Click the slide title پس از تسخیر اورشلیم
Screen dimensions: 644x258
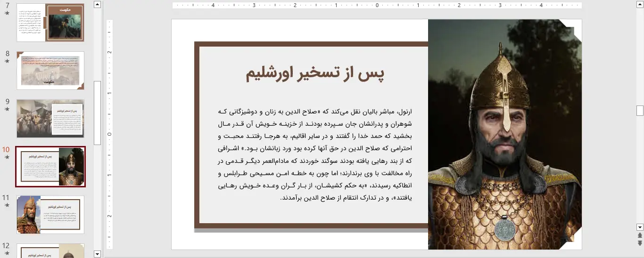click(x=315, y=73)
